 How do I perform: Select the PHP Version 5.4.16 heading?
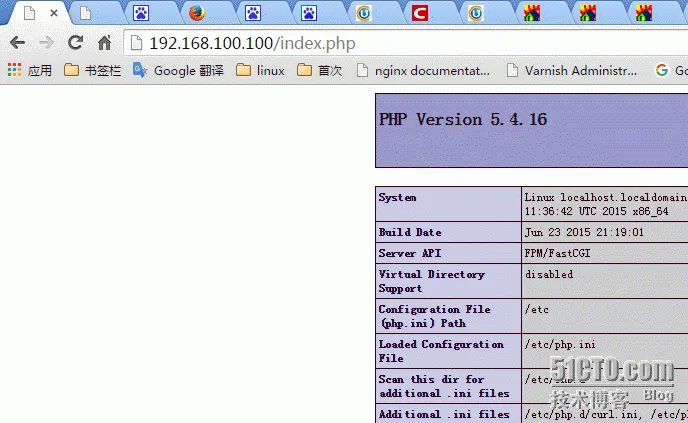(x=463, y=119)
